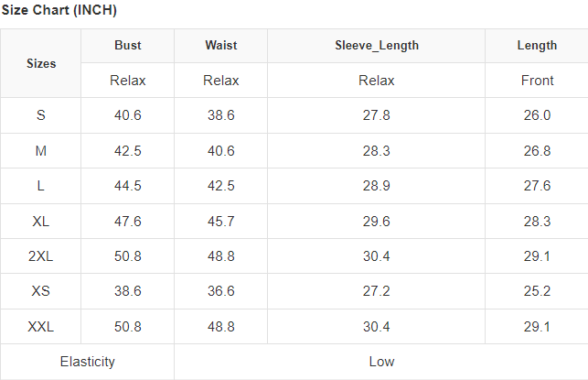Click the Bust column header
The height and width of the screenshot is (380, 588).
pos(128,46)
